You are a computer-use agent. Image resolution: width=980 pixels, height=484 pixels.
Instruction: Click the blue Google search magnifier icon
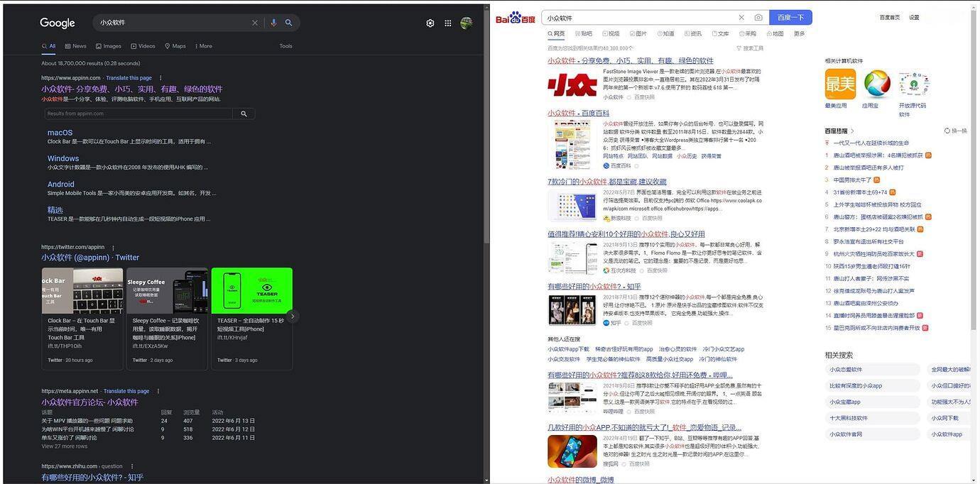tap(289, 23)
